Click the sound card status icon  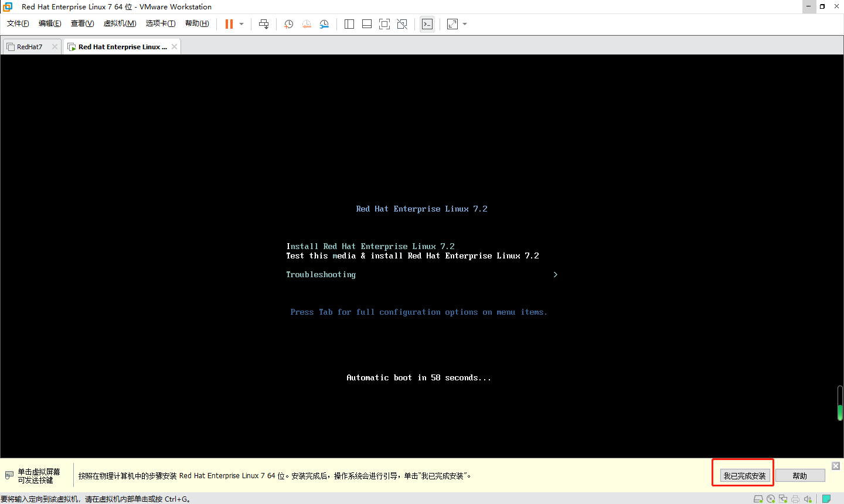[808, 499]
